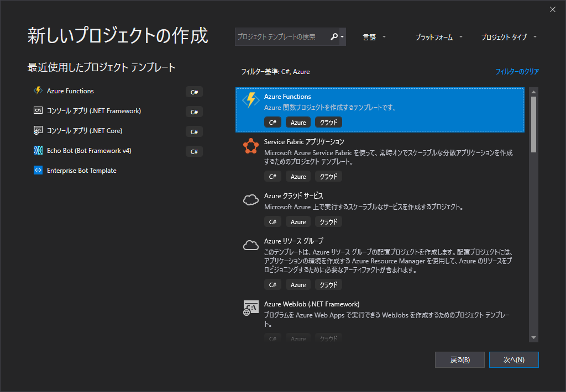
Task: Click クラウド tag under Azure リソース グループ
Action: (x=328, y=284)
